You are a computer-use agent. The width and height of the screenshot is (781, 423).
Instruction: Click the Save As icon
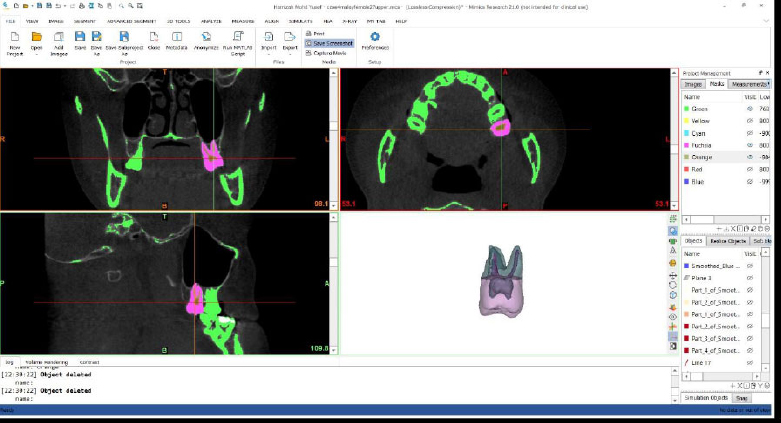coord(97,36)
